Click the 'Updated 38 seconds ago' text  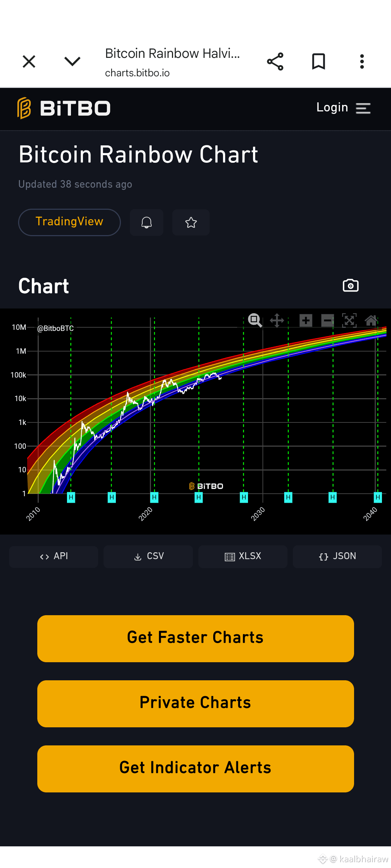[75, 184]
